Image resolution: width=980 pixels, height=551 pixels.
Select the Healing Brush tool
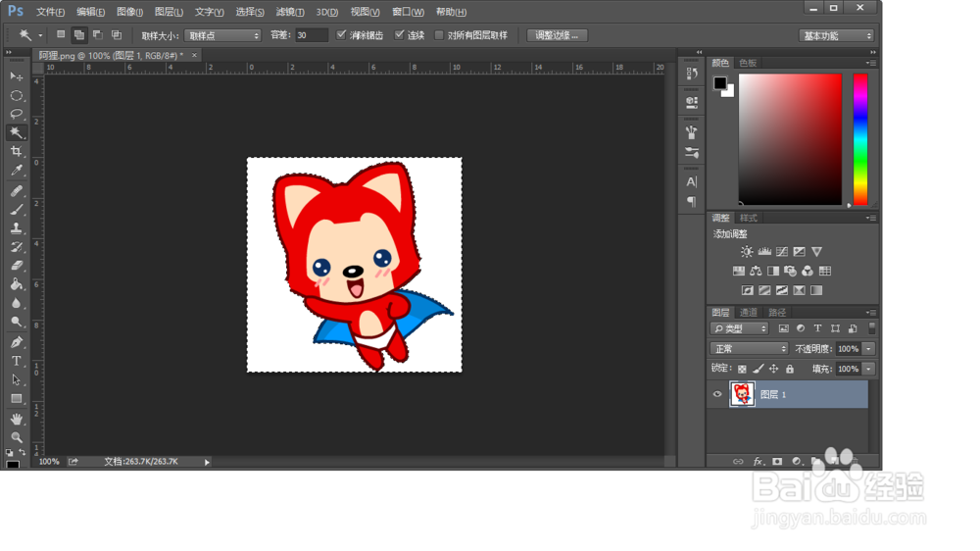coord(17,191)
